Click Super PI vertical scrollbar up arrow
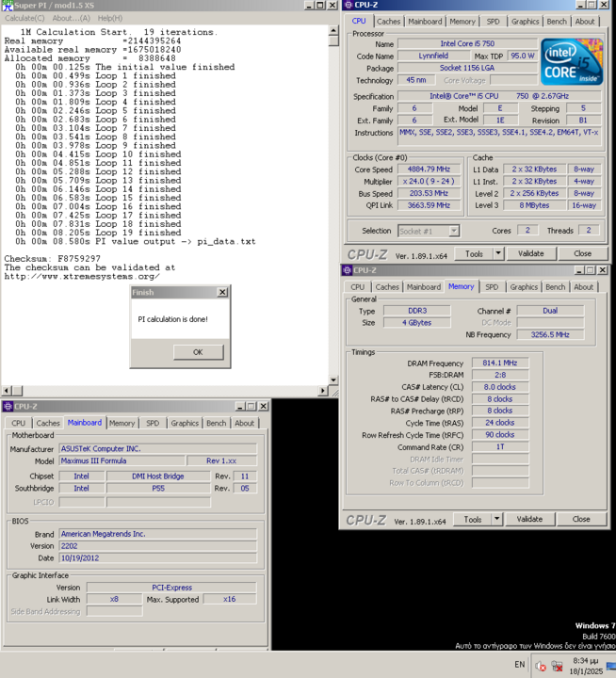 [x=333, y=31]
